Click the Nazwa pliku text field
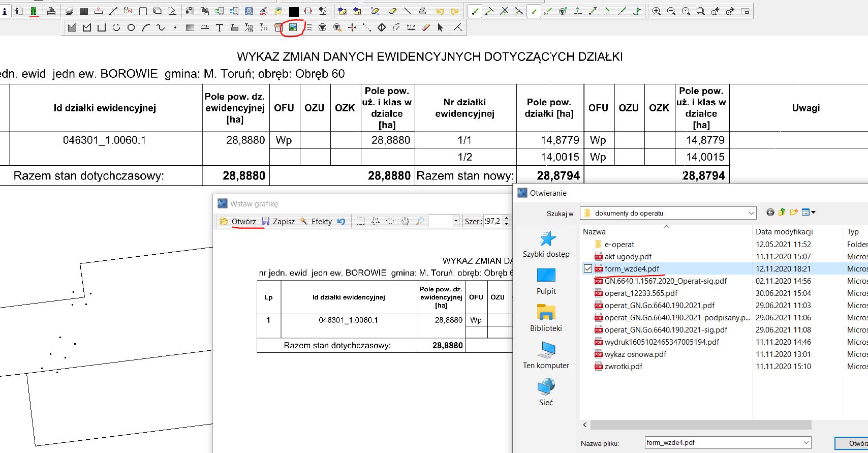 click(723, 443)
